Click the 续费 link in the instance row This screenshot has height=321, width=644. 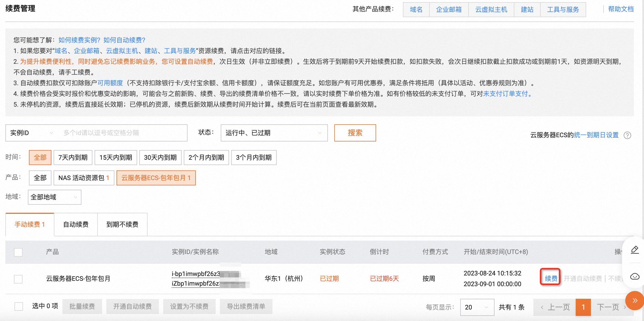pyautogui.click(x=551, y=279)
